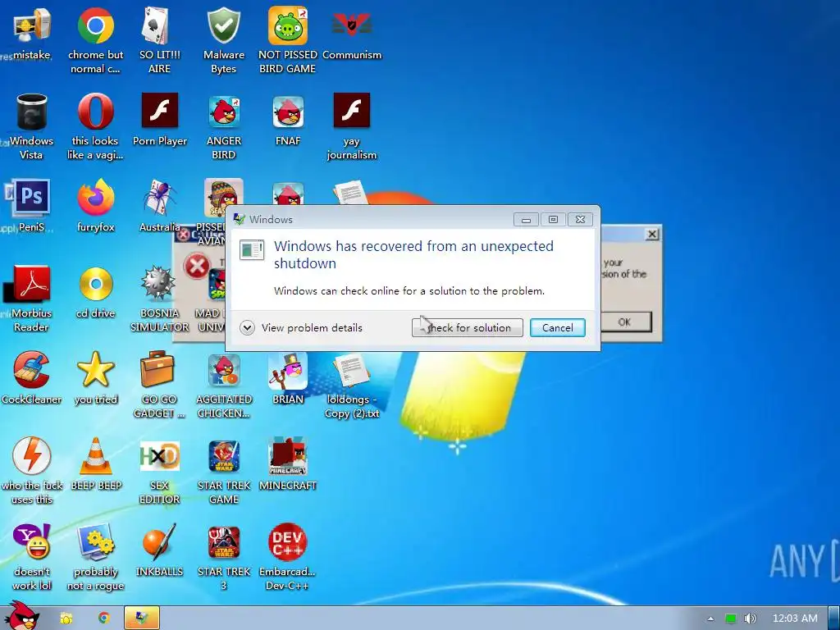Open the 'BRIAN' desktop icon
This screenshot has height=630, width=840.
tap(288, 371)
